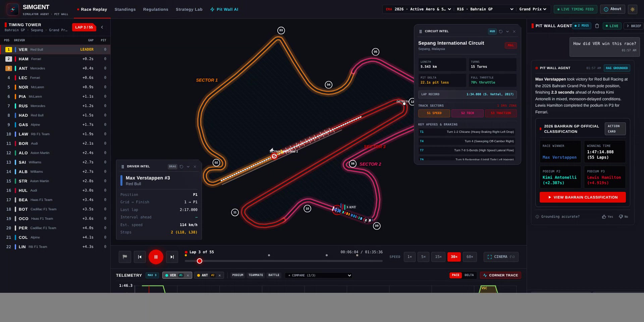
Task: Jump to race finish with flag icon
Action: [125, 257]
